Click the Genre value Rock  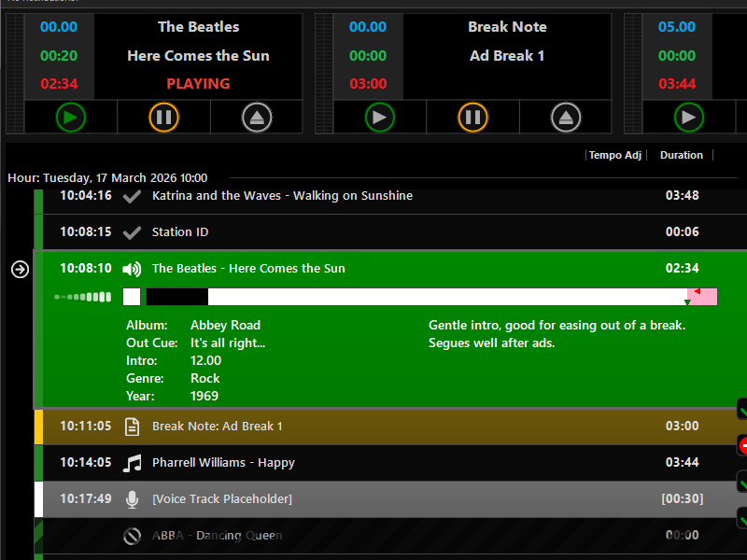click(x=204, y=379)
